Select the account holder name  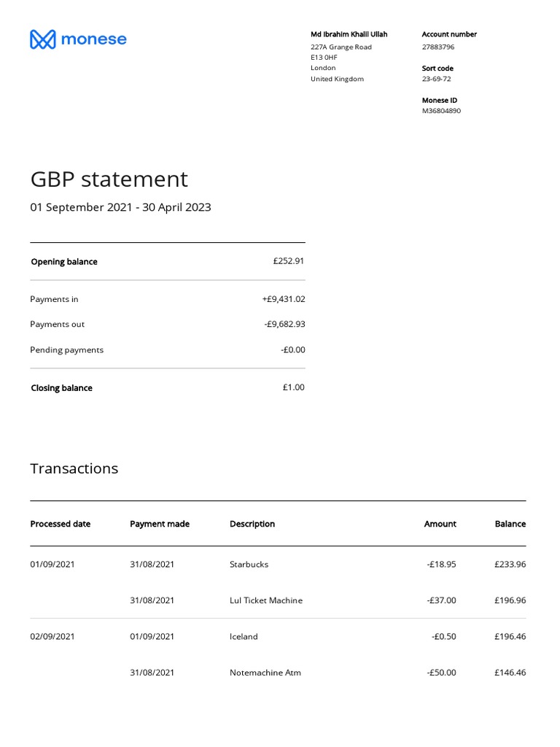[x=349, y=34]
